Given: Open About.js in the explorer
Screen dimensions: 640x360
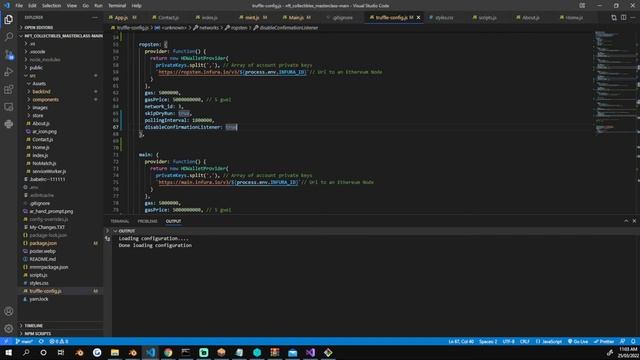Looking at the screenshot, I should click(x=41, y=123).
